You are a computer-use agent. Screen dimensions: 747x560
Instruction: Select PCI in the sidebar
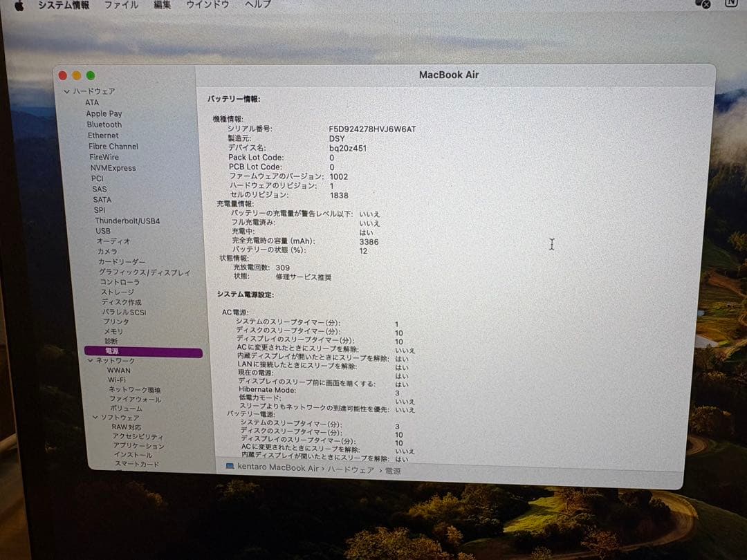pyautogui.click(x=98, y=178)
